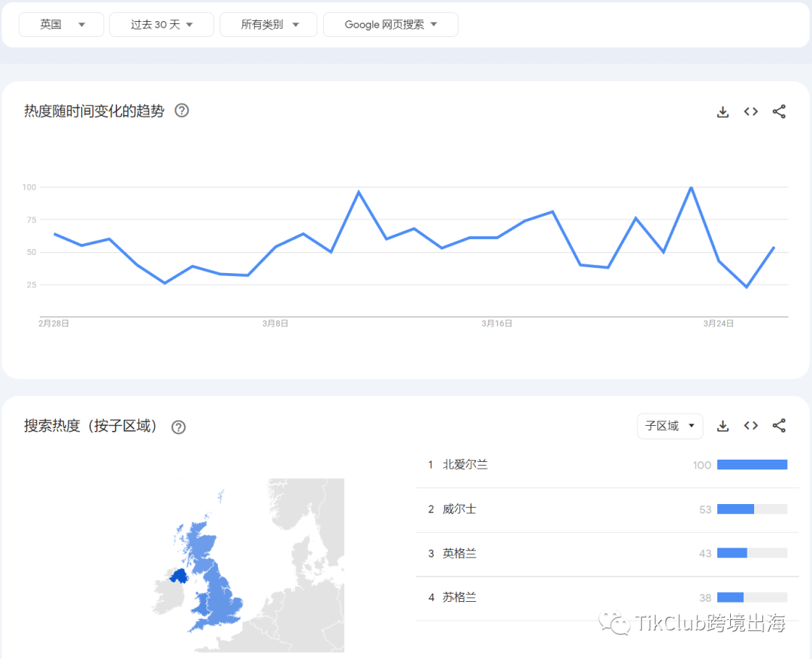Open the 子区域 selector dropdown

tap(670, 426)
